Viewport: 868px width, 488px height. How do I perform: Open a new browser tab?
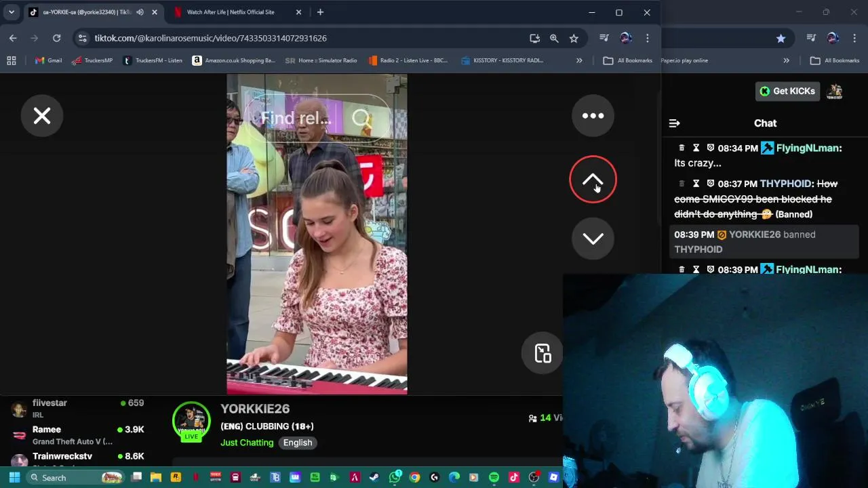tap(320, 12)
